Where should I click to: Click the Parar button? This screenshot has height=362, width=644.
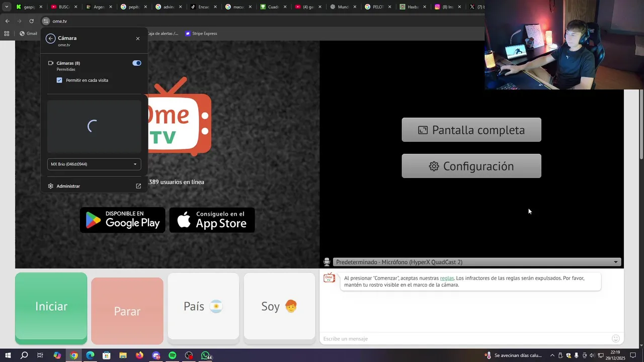(x=127, y=311)
